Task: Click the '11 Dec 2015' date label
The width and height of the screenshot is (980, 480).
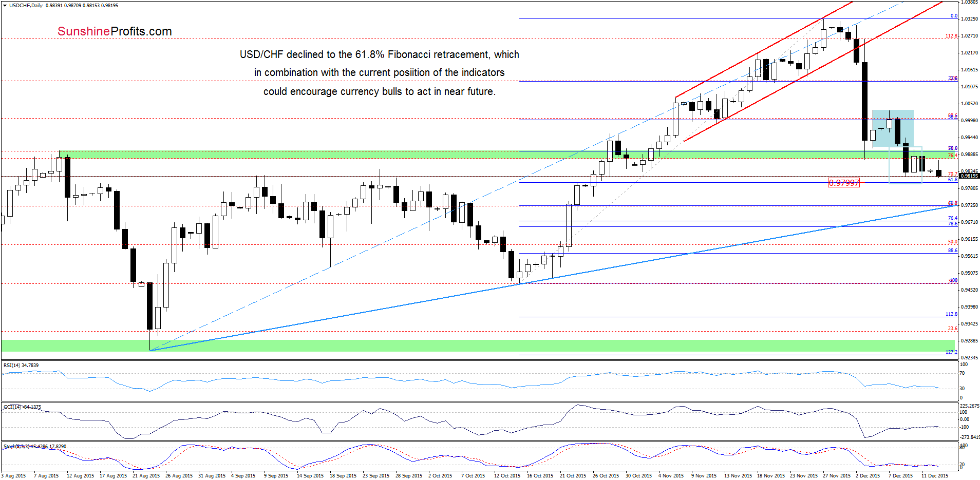Action: pyautogui.click(x=935, y=476)
